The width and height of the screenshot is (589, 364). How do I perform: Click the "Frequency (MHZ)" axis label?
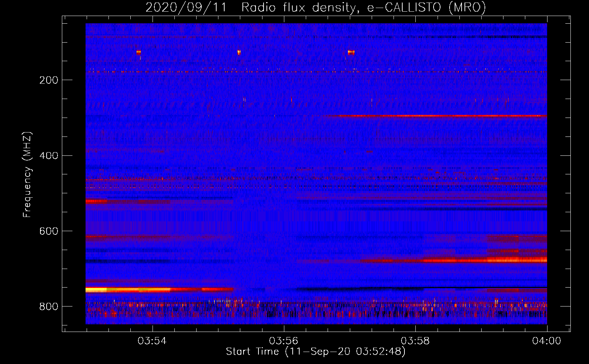coord(27,175)
